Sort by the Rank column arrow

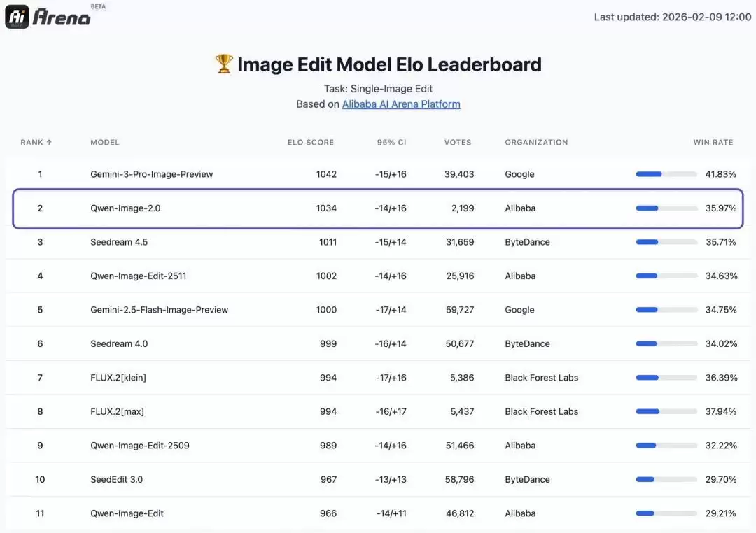[49, 143]
